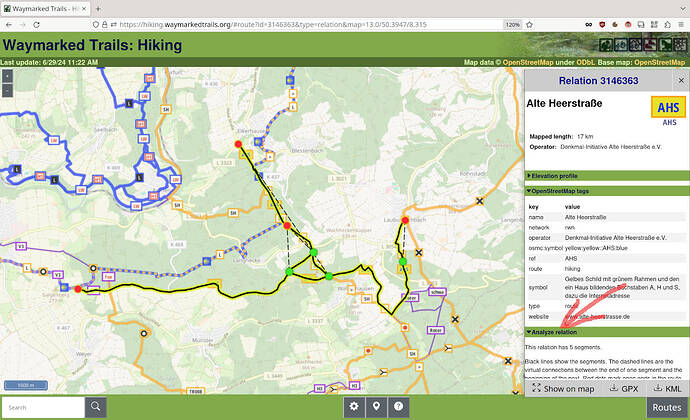The height and width of the screenshot is (420, 690).
Task: Go back with browser back arrow
Action: click(9, 25)
